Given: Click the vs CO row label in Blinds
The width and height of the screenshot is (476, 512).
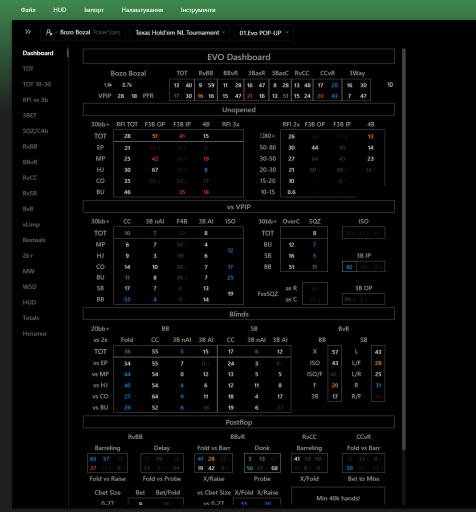Looking at the screenshot, I should (100, 396).
